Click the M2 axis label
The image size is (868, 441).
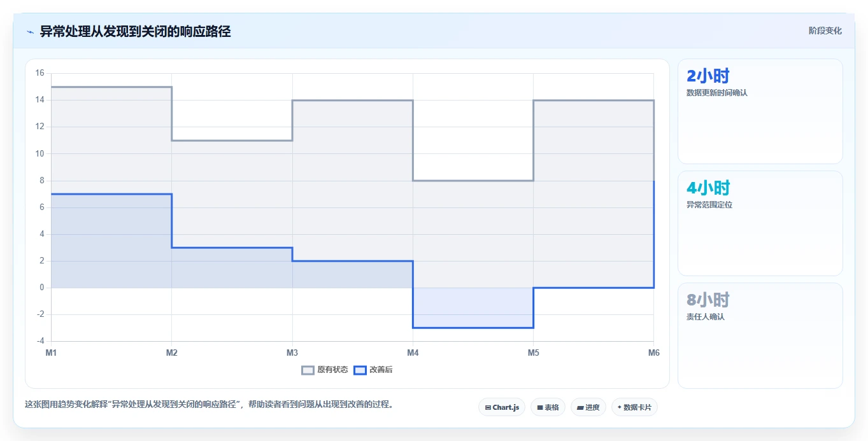171,352
